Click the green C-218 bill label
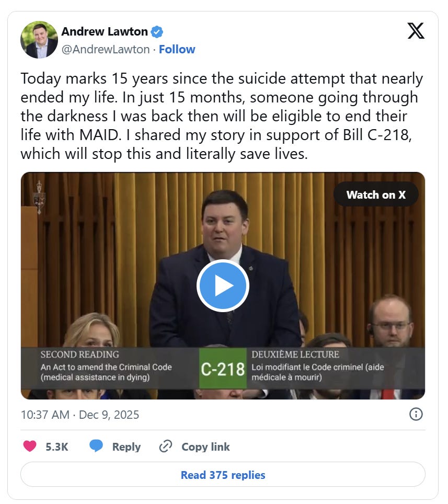This screenshot has width=448, height=504. (223, 369)
